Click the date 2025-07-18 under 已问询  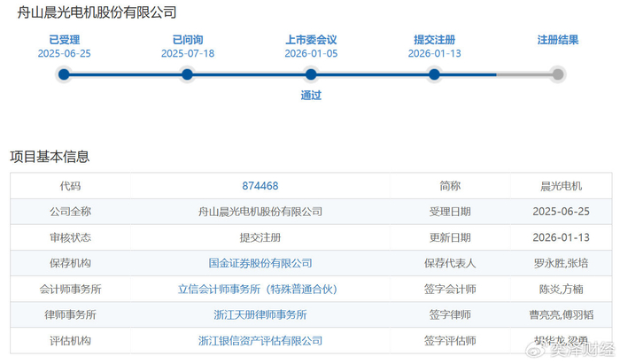tap(188, 53)
